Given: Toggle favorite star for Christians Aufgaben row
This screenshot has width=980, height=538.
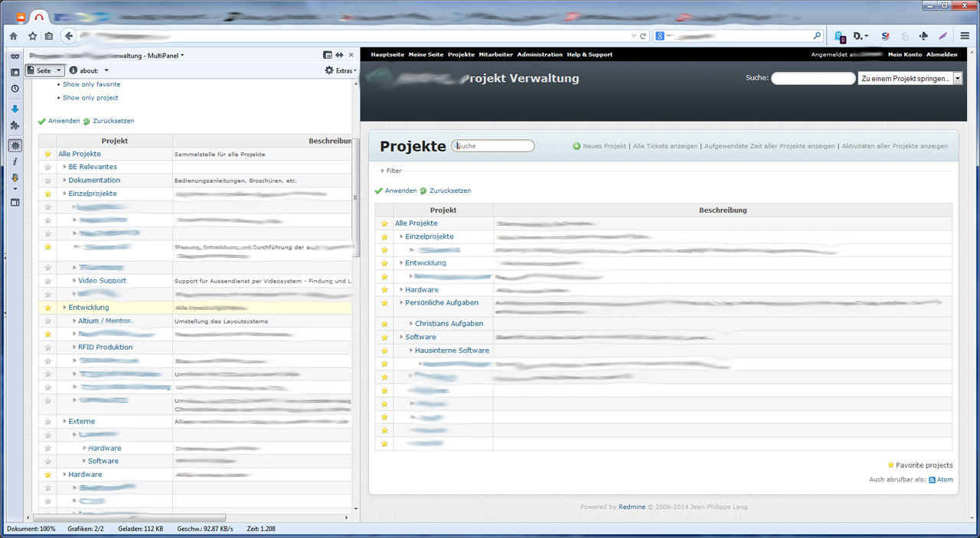Looking at the screenshot, I should (x=385, y=324).
